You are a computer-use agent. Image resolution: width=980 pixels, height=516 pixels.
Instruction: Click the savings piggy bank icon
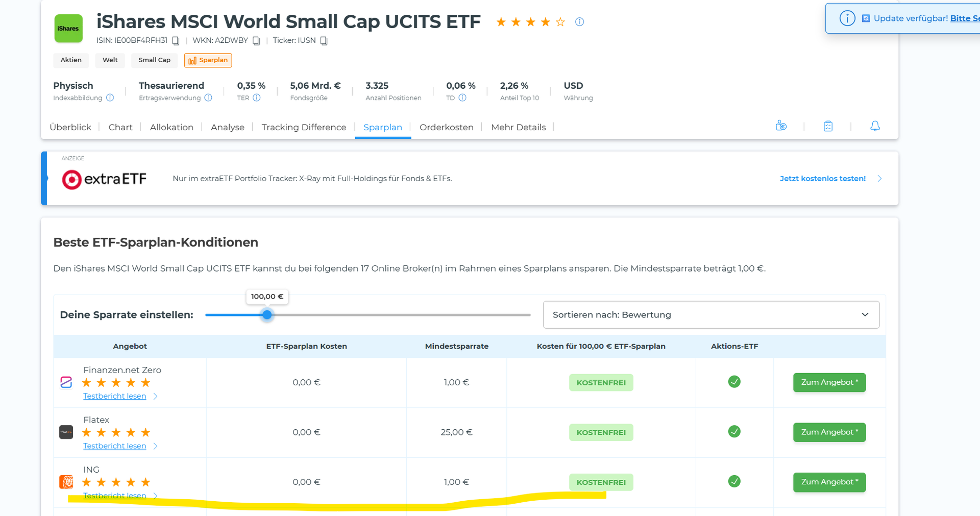[781, 126]
